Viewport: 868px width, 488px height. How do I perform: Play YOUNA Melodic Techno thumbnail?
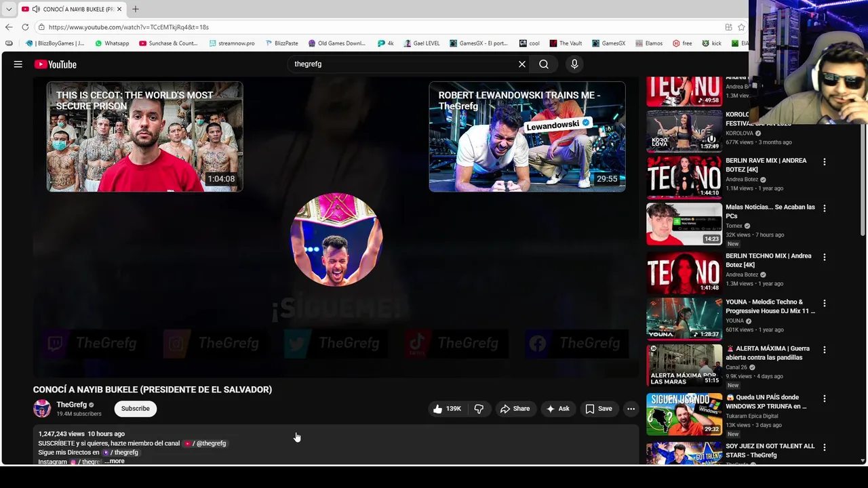click(x=684, y=319)
